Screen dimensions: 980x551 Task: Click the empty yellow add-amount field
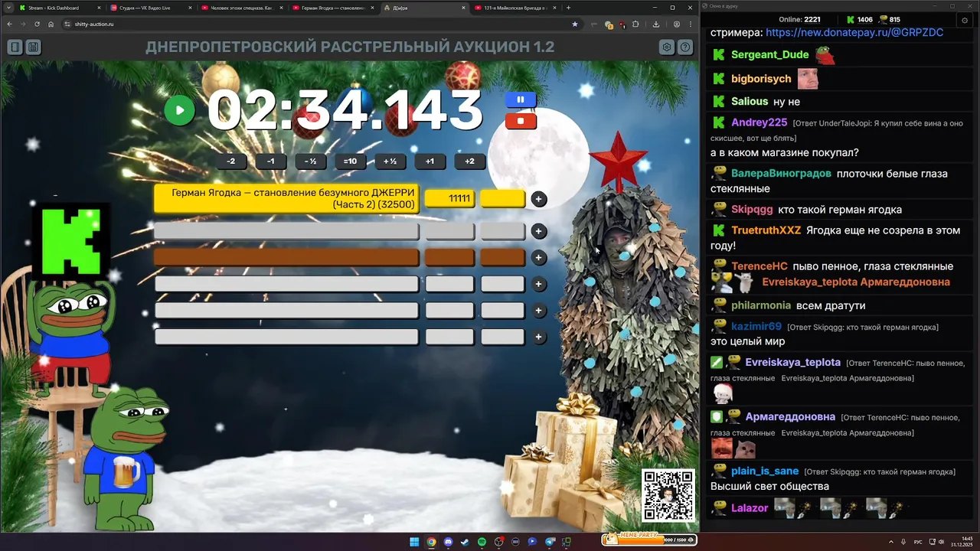[502, 199]
